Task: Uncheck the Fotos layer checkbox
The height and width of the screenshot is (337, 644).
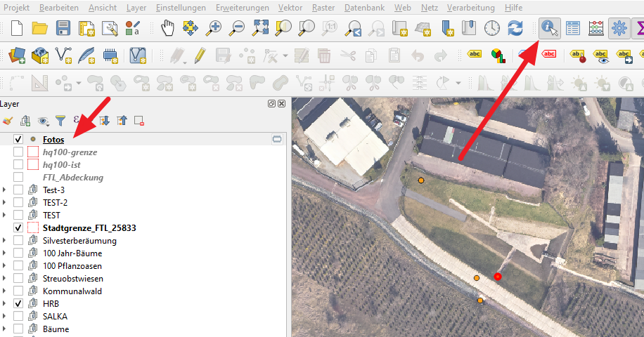Action: pyautogui.click(x=18, y=140)
